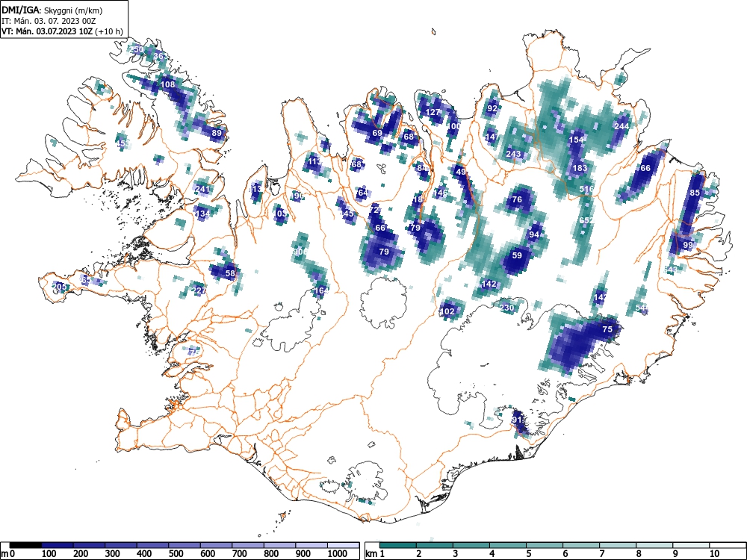747x560 pixels.
Task: Click the visibility value "183" on the map
Action: [x=580, y=168]
